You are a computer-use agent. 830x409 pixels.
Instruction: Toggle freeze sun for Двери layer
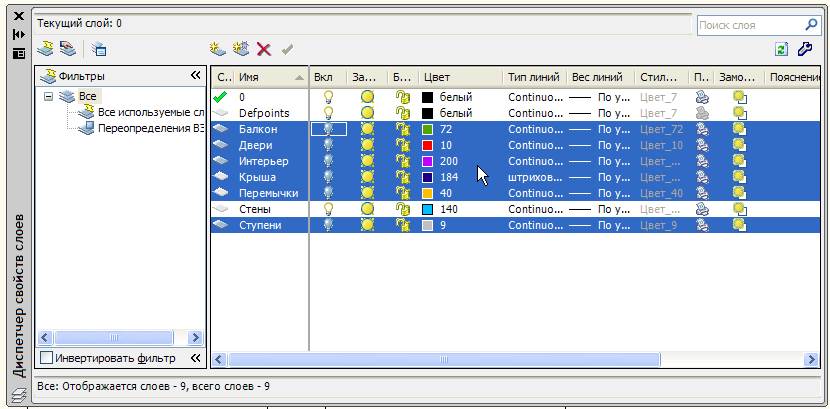367,146
